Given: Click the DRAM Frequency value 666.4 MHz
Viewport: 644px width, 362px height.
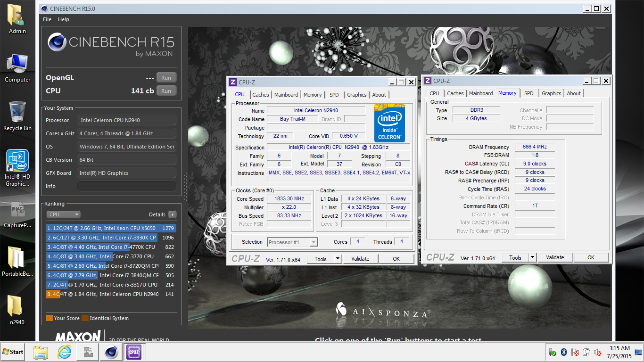Looking at the screenshot, I should tap(535, 147).
